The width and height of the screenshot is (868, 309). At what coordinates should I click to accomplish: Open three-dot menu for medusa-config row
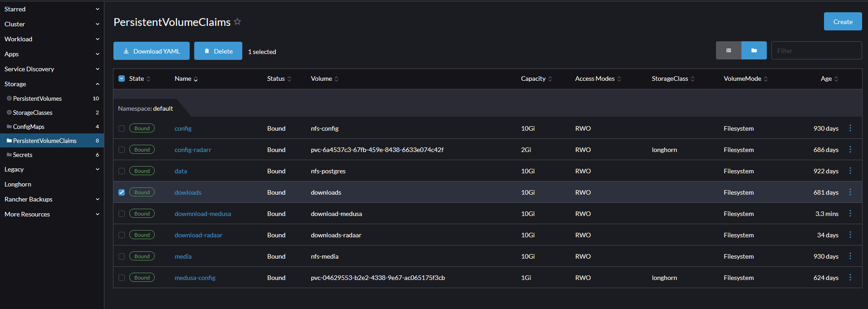pos(850,278)
